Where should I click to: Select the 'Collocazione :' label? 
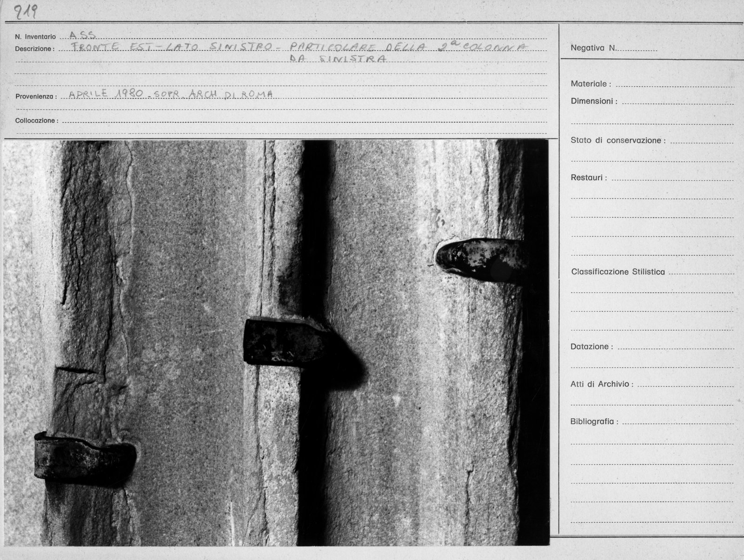tap(37, 120)
